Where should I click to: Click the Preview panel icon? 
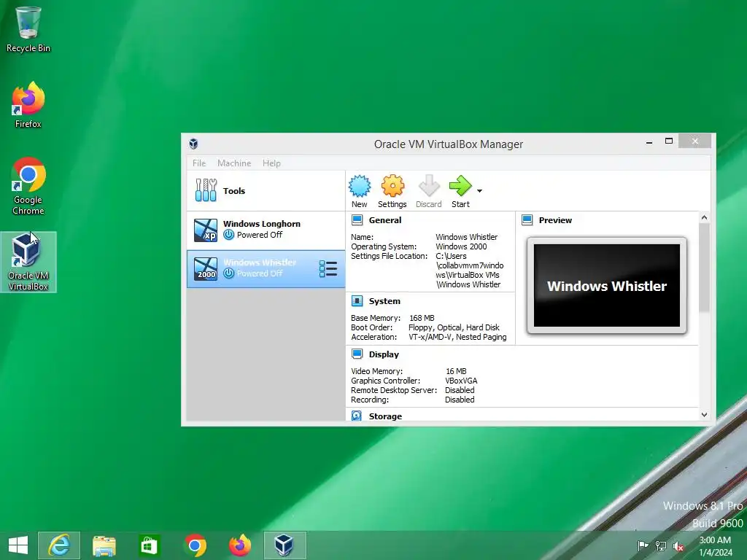(x=527, y=220)
